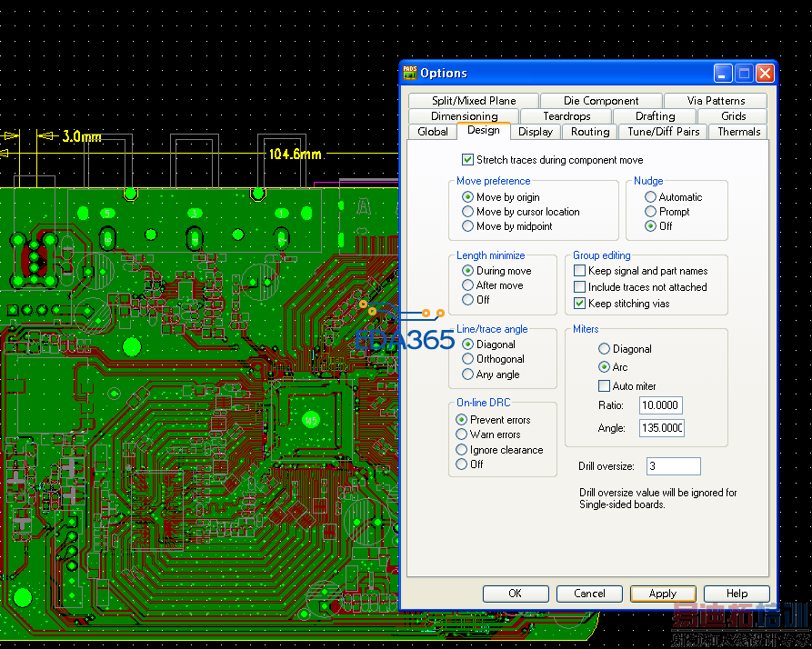Click the OK button
The height and width of the screenshot is (649, 812).
click(x=515, y=594)
